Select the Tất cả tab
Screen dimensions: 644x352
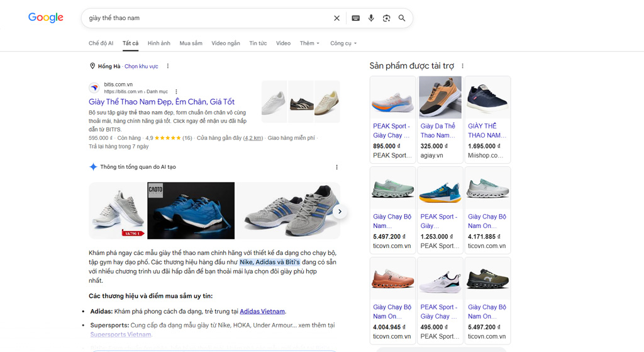coord(130,43)
